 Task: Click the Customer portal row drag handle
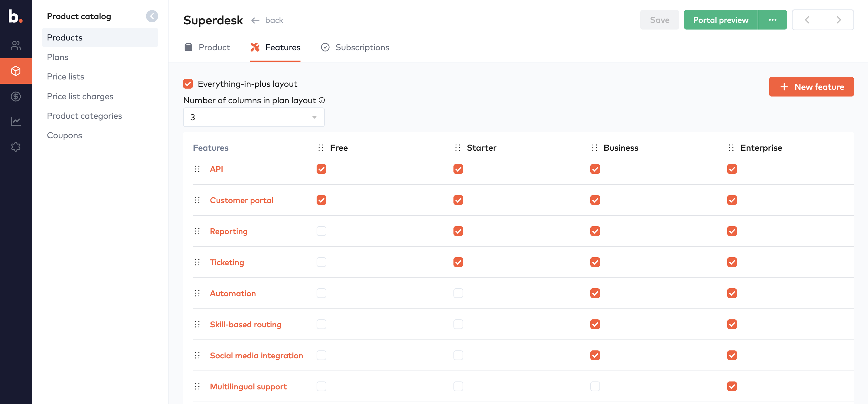(x=197, y=200)
